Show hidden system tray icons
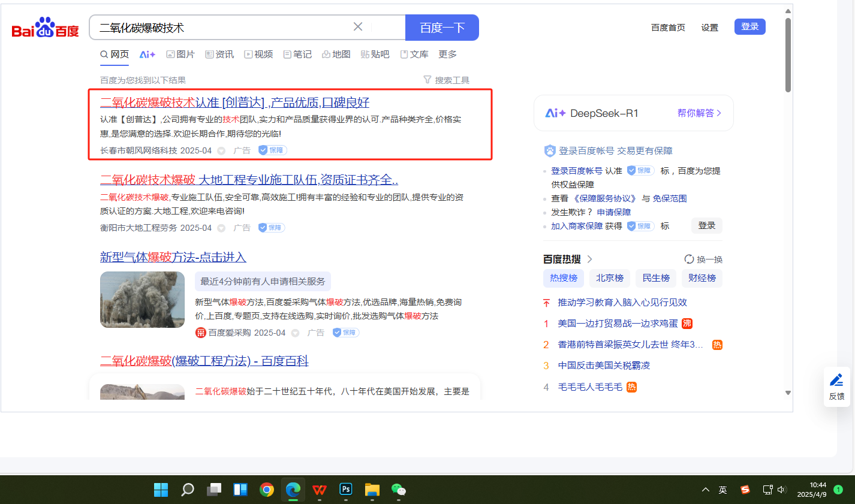 tap(706, 490)
